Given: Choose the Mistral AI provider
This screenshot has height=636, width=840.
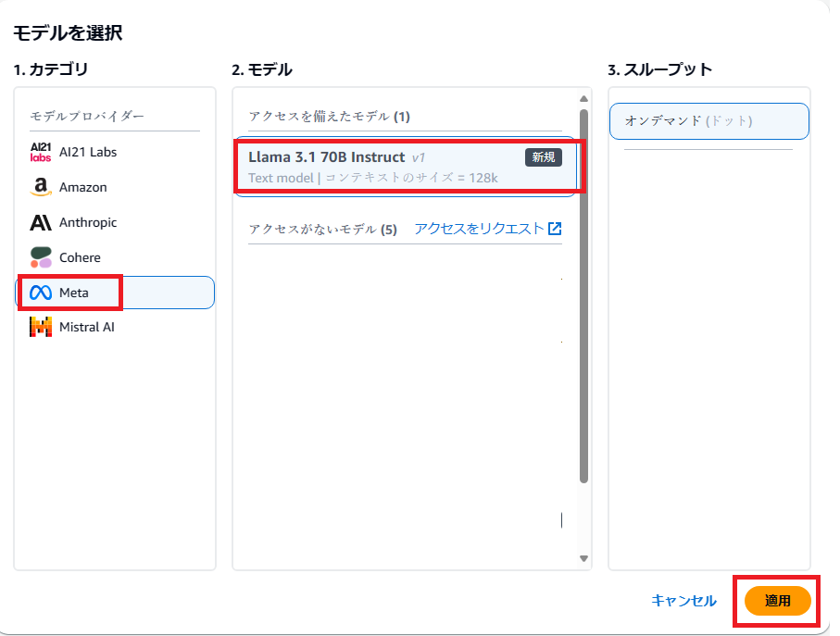Looking at the screenshot, I should point(115,327).
